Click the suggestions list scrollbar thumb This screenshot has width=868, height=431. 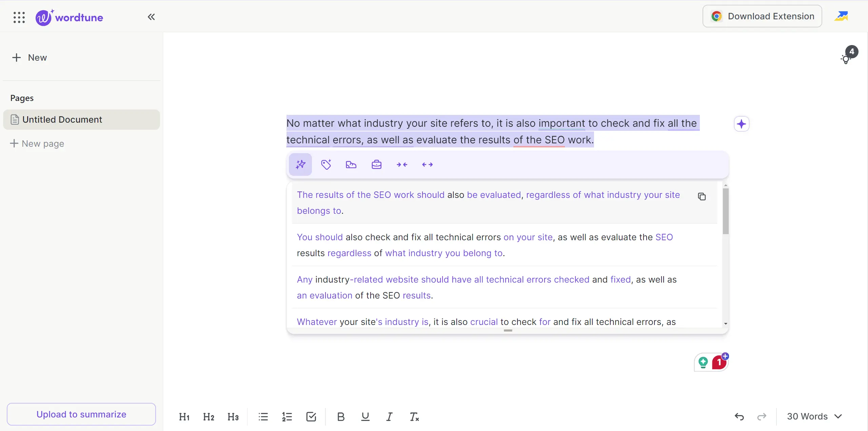tap(726, 211)
